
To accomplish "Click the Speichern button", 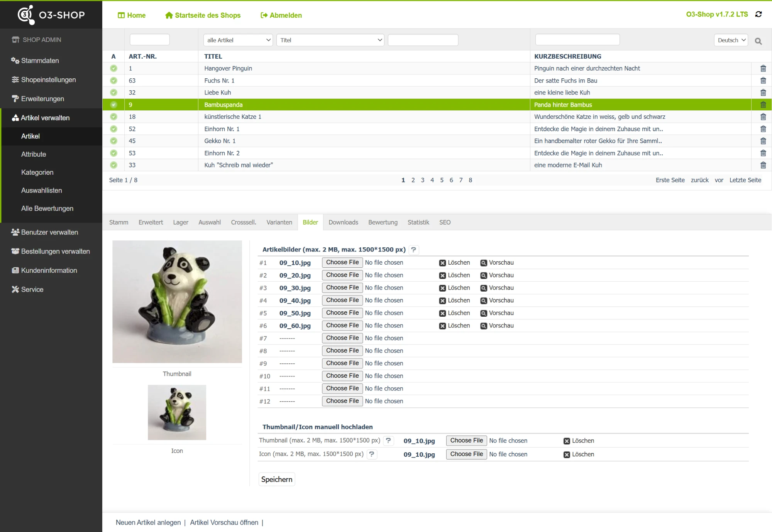I will tap(277, 480).
